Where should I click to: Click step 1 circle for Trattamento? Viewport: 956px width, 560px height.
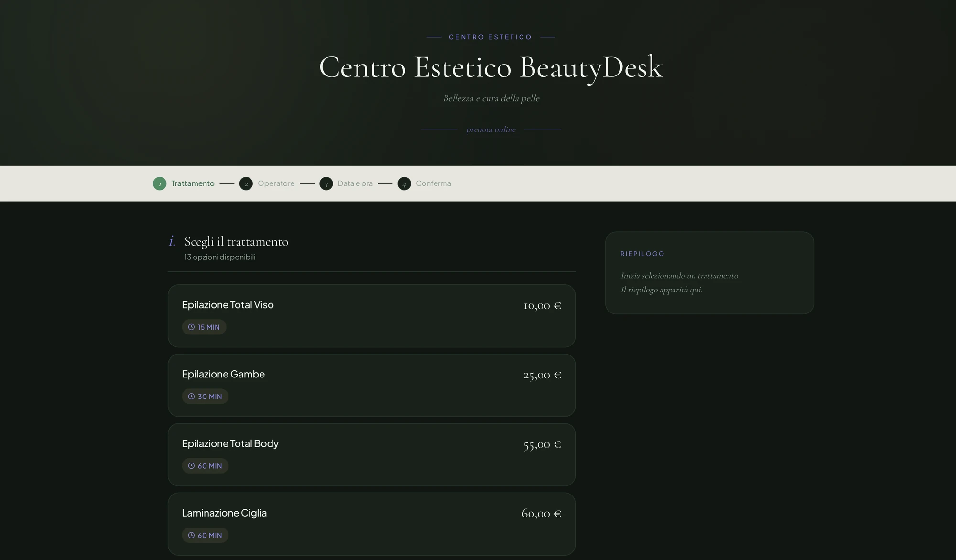pos(160,183)
